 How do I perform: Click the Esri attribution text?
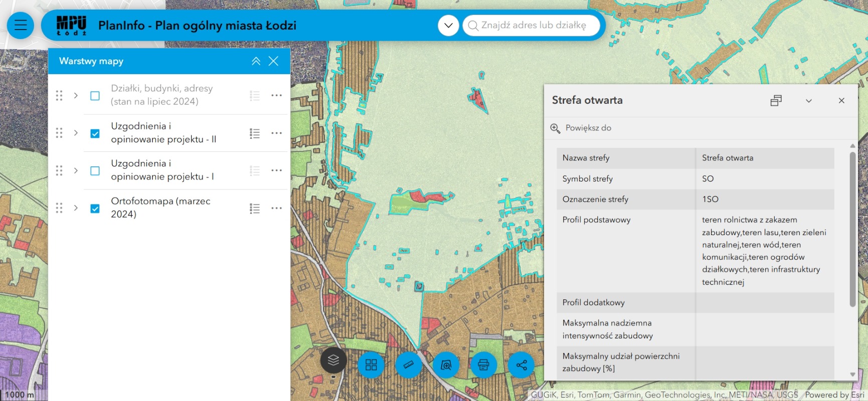pos(834,395)
